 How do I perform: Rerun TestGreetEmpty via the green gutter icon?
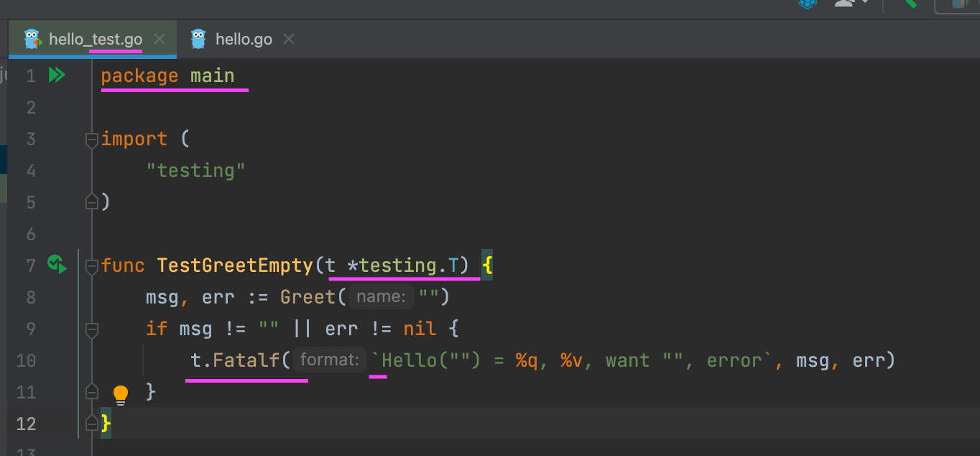click(57, 265)
